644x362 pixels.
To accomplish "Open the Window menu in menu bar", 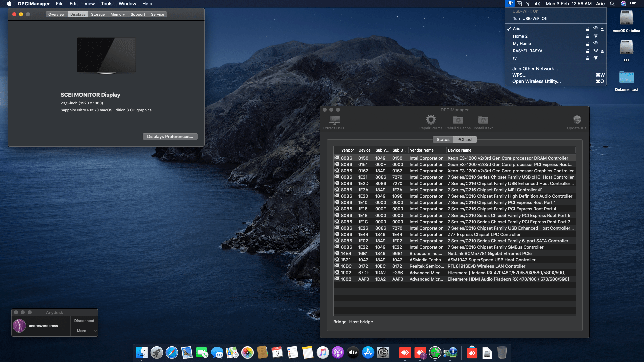I will pos(127,4).
